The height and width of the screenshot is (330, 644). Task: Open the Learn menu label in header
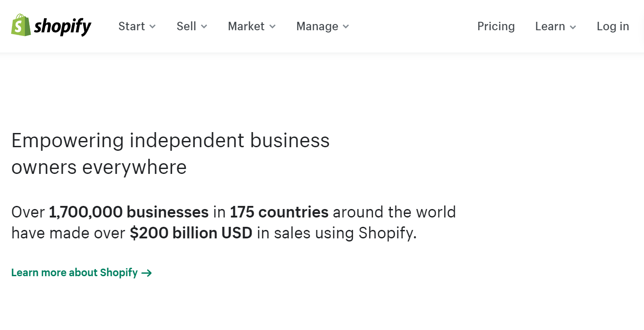coord(550,26)
